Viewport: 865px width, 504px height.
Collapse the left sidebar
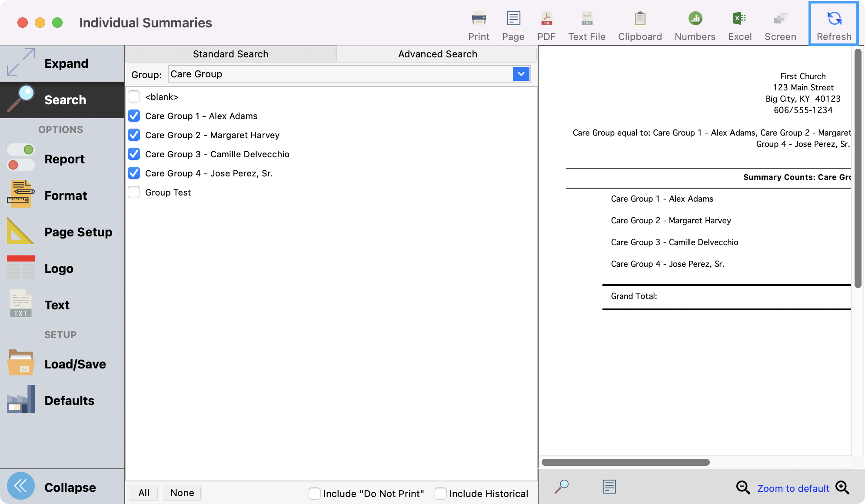tap(70, 487)
